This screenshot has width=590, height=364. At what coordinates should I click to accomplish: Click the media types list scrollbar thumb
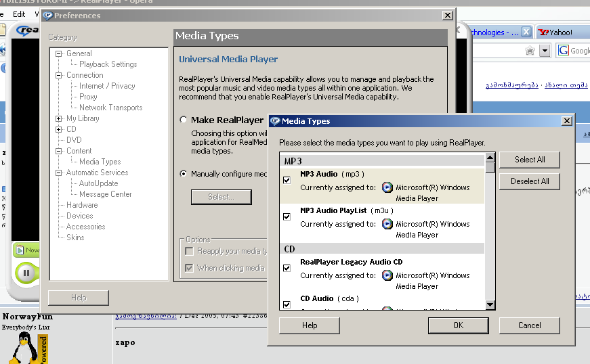coord(490,167)
